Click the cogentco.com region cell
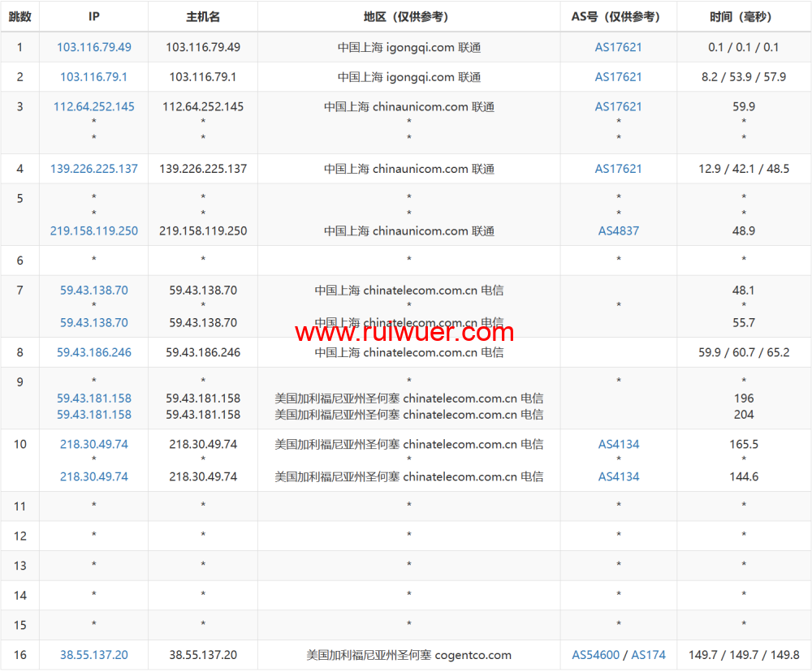 click(x=408, y=655)
